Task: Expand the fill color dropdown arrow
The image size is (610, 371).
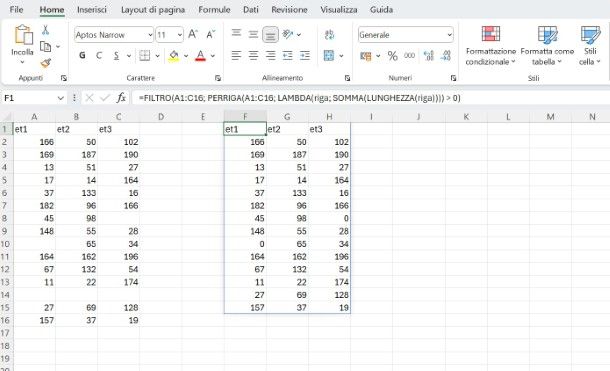Action: (186, 56)
